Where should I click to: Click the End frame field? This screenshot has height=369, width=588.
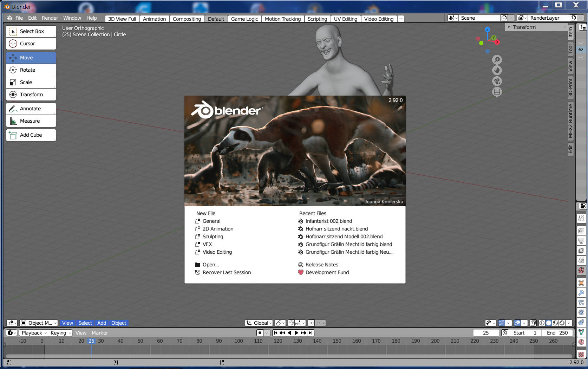point(557,333)
